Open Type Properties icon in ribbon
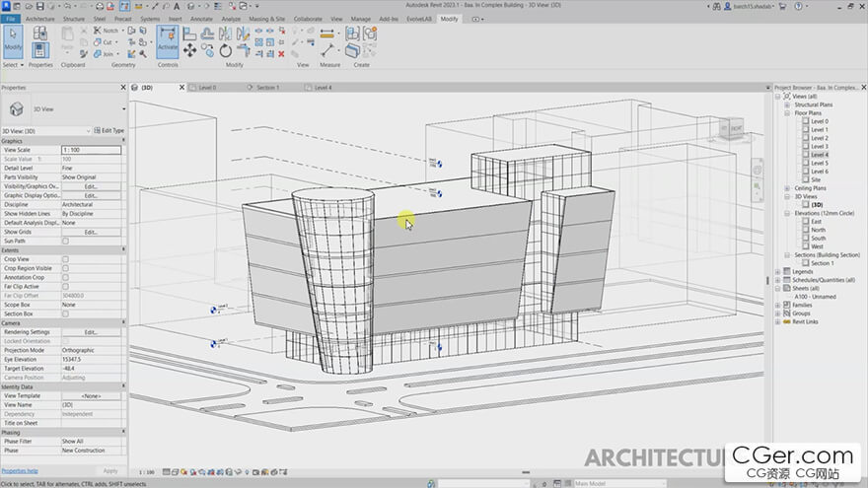Viewport: 868px width, 488px height. tap(39, 34)
